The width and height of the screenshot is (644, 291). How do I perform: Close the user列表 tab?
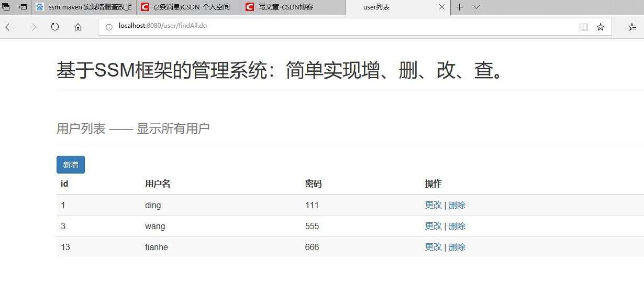pyautogui.click(x=441, y=7)
